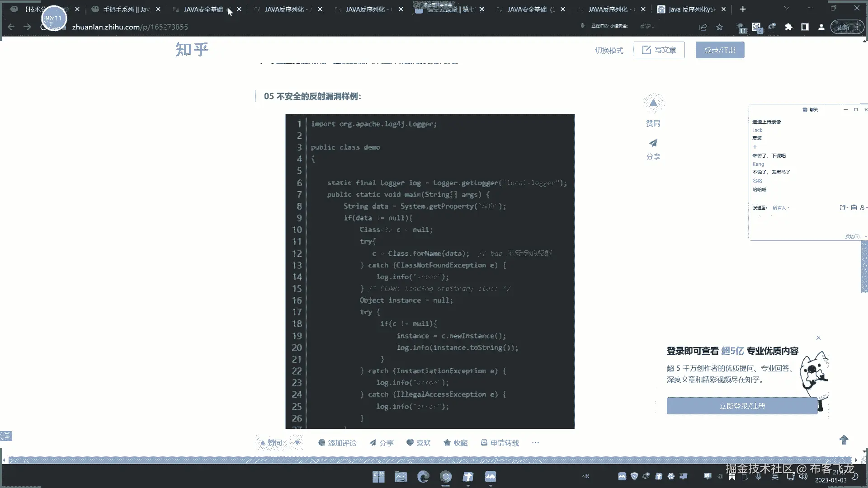Viewport: 868px width, 488px height.
Task: Click the 收藏 star in bottom bar
Action: click(x=447, y=443)
